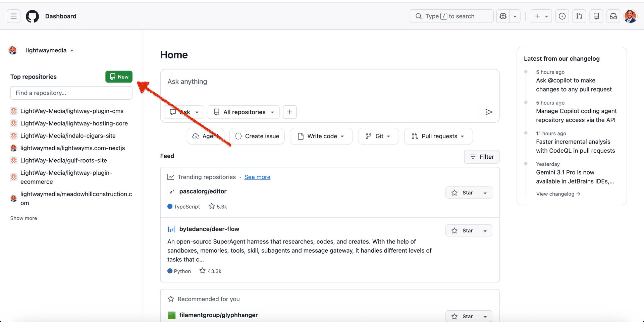The image size is (644, 322).
Task: Open issues via the circle-dot header icon
Action: tap(562, 16)
